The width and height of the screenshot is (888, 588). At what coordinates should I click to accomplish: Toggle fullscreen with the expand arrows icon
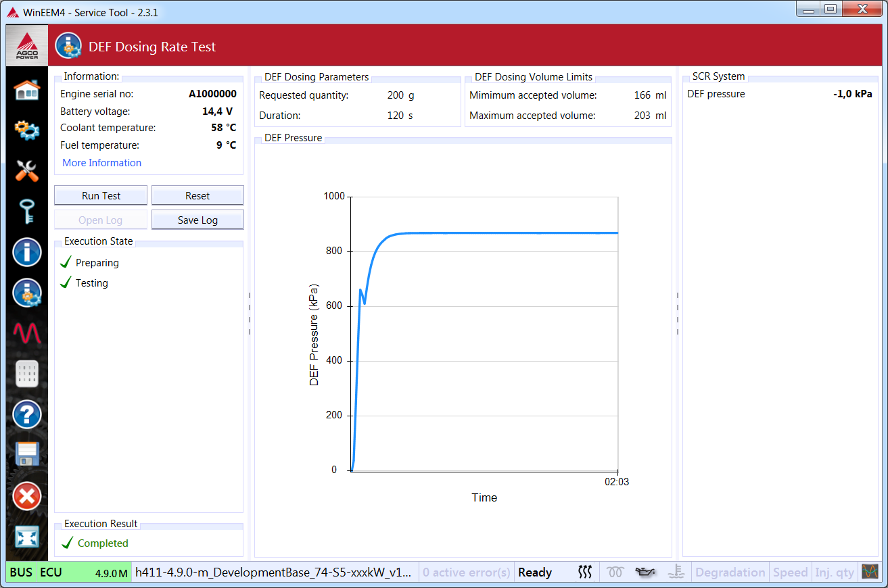pos(27,537)
